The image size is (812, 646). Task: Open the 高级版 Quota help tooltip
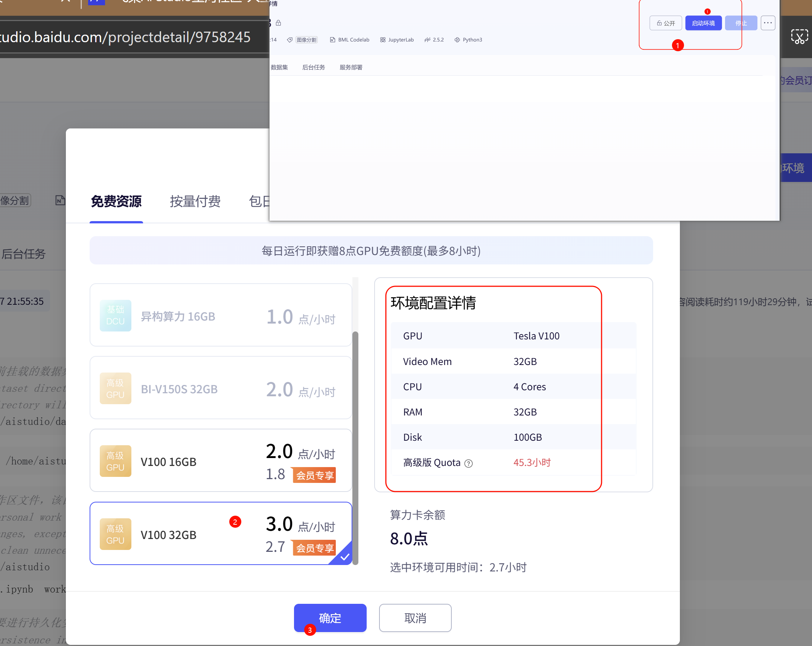(x=469, y=464)
